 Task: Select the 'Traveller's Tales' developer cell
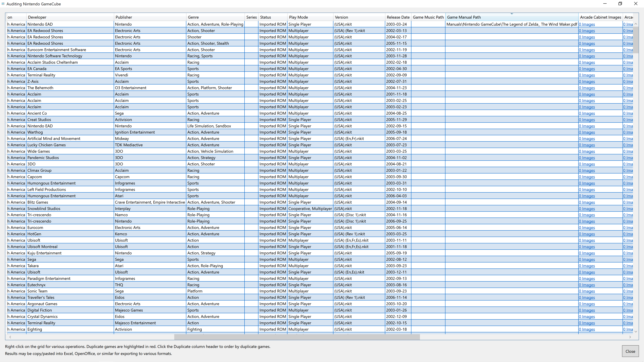[x=70, y=297]
